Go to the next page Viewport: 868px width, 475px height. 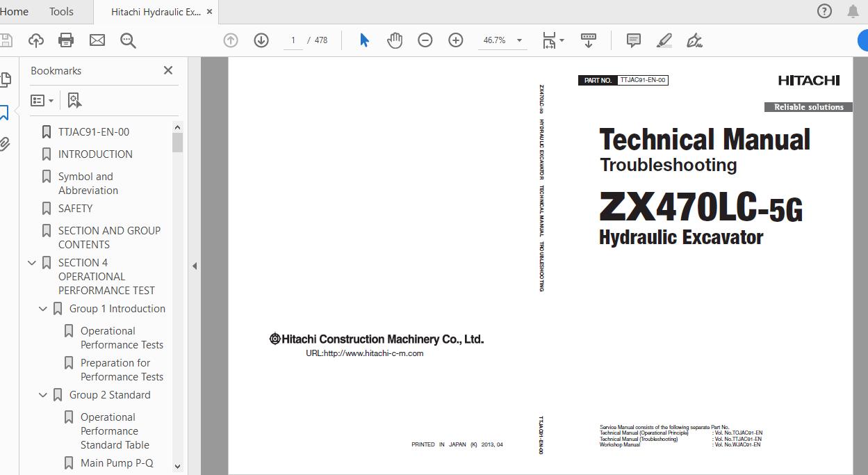click(261, 40)
